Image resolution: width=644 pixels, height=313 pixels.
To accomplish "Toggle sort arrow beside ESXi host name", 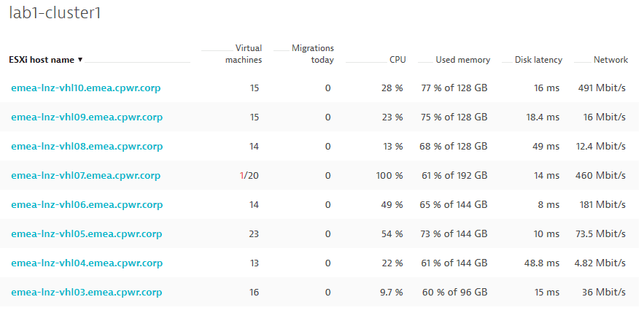I will pos(80,60).
